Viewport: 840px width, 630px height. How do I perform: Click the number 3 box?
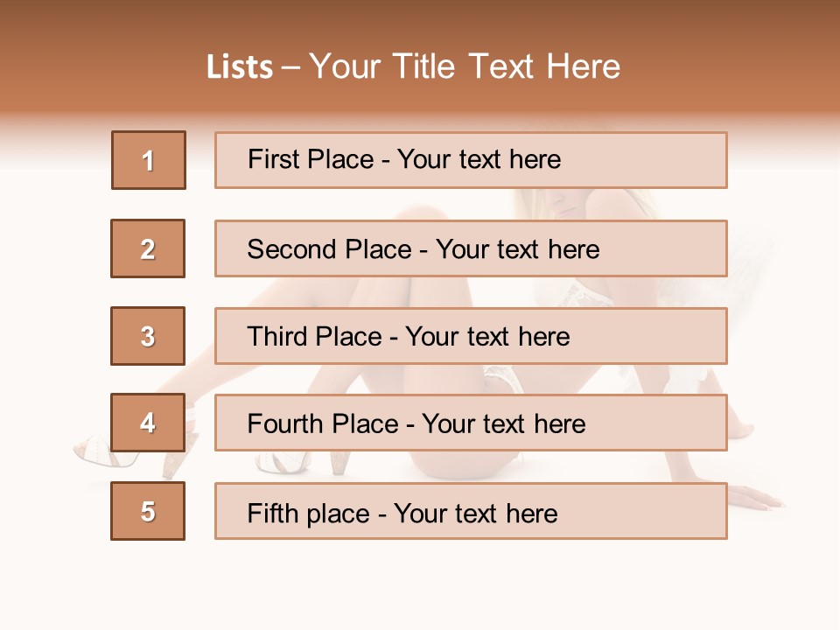coord(149,336)
